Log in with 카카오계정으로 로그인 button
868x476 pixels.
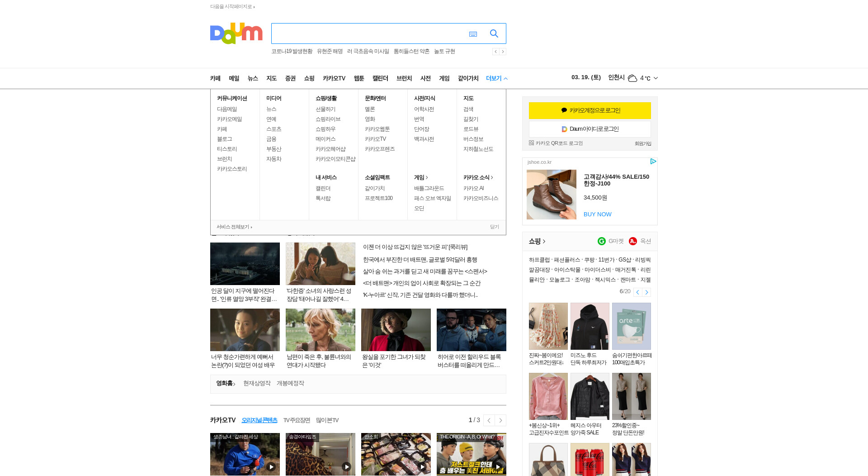coord(590,110)
